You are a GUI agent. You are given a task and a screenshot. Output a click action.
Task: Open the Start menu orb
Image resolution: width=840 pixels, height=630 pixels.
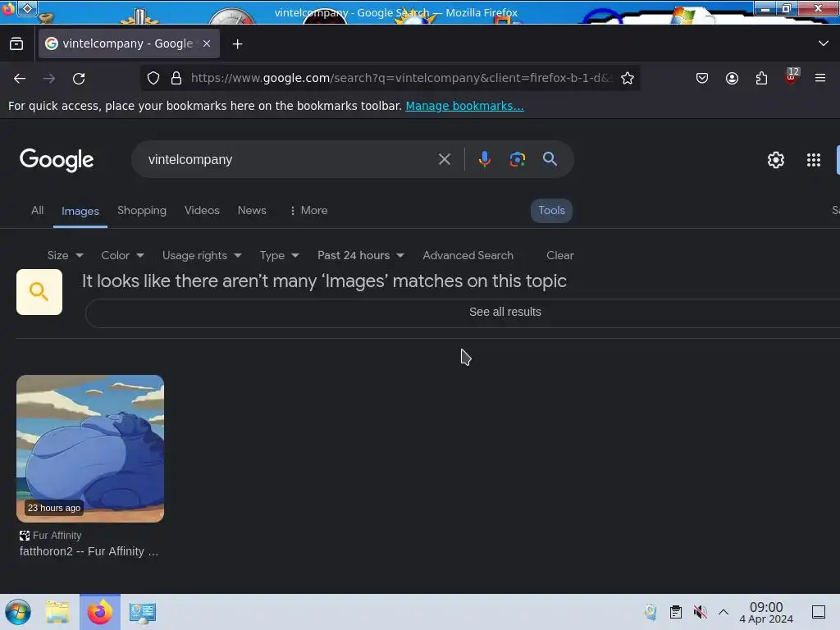point(18,612)
